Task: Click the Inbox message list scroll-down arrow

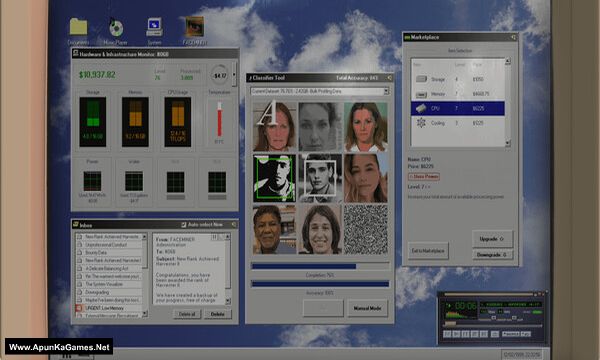Action: click(144, 314)
